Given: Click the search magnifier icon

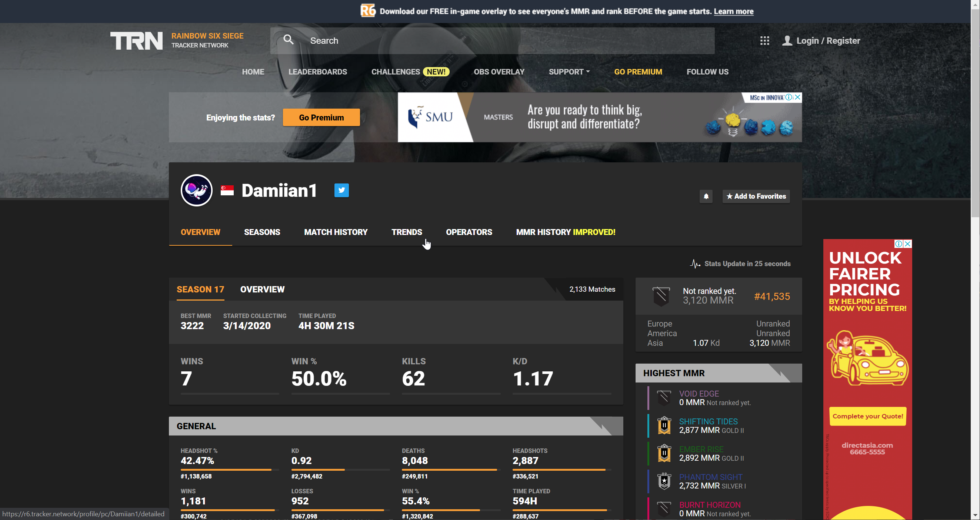Looking at the screenshot, I should pos(289,40).
